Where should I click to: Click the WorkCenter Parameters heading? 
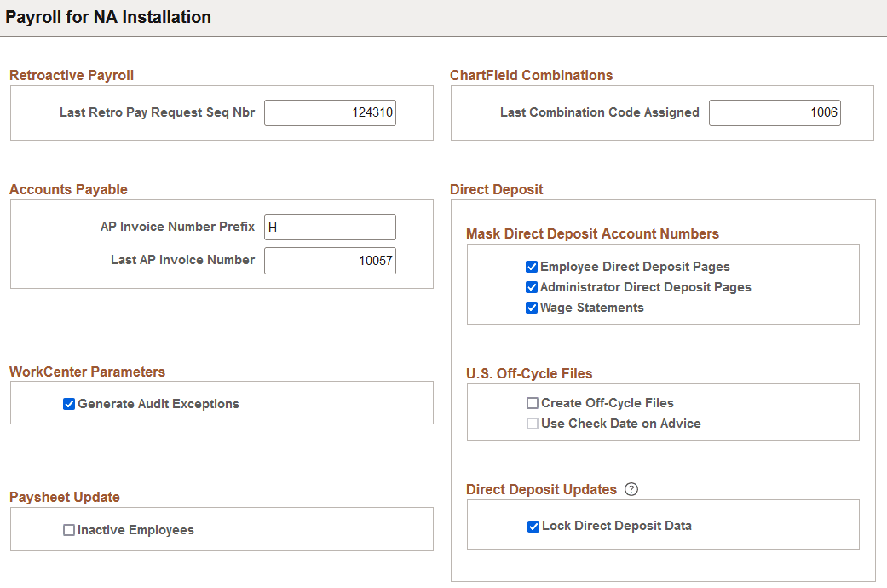point(87,372)
